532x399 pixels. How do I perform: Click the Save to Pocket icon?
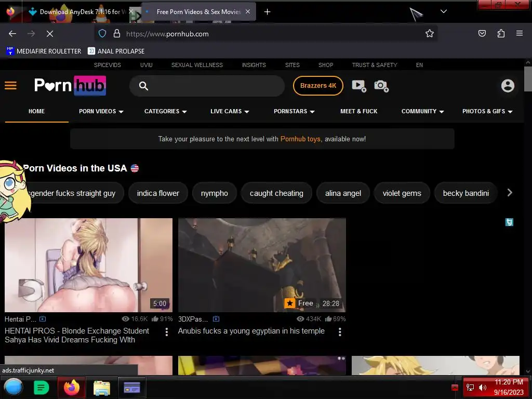[482, 33]
